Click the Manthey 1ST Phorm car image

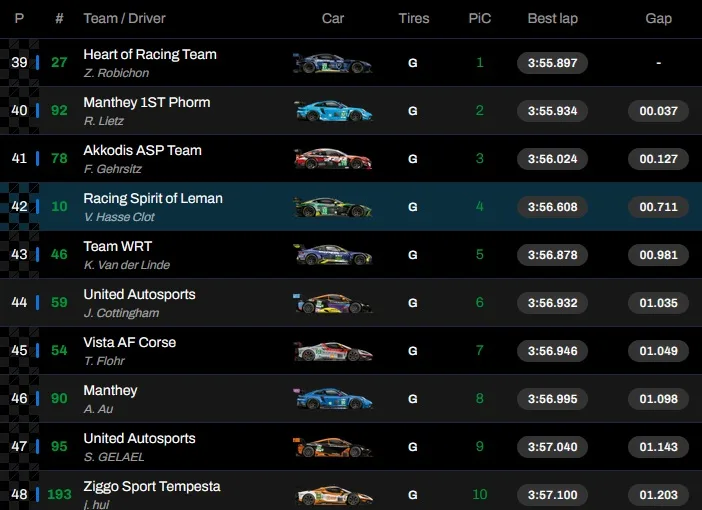click(333, 111)
